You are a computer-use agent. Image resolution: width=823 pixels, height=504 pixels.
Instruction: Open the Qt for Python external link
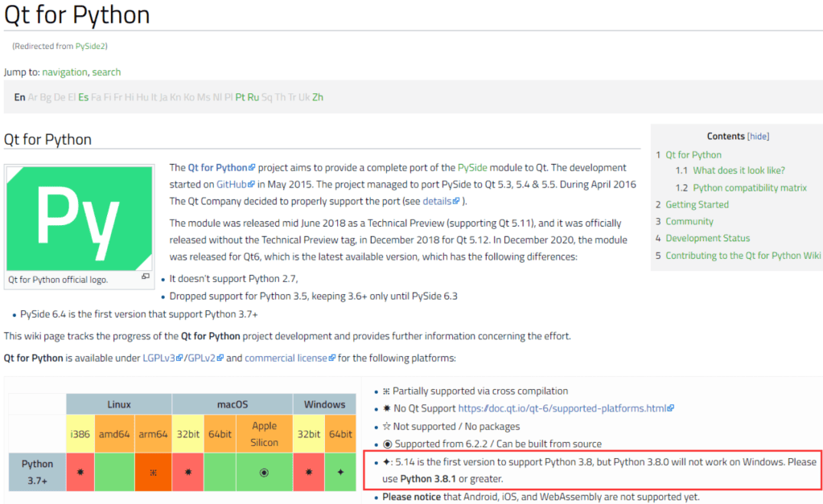(221, 167)
